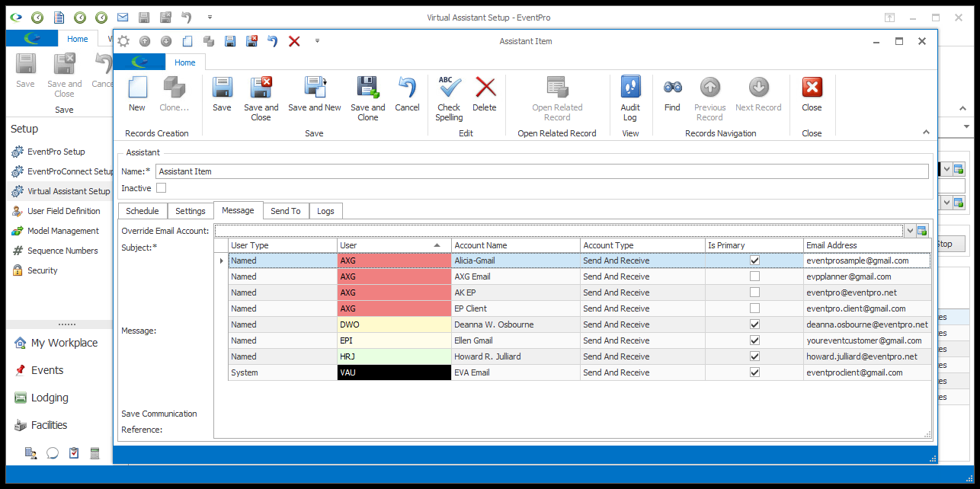Choose Save and Close in Assistant Item ribbon
The width and height of the screenshot is (980, 489).
click(261, 98)
